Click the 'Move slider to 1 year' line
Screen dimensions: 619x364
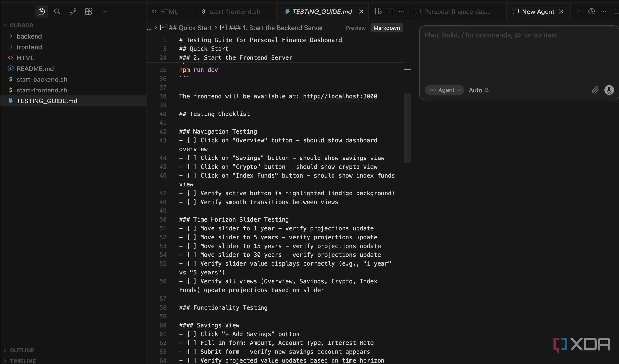pos(276,228)
